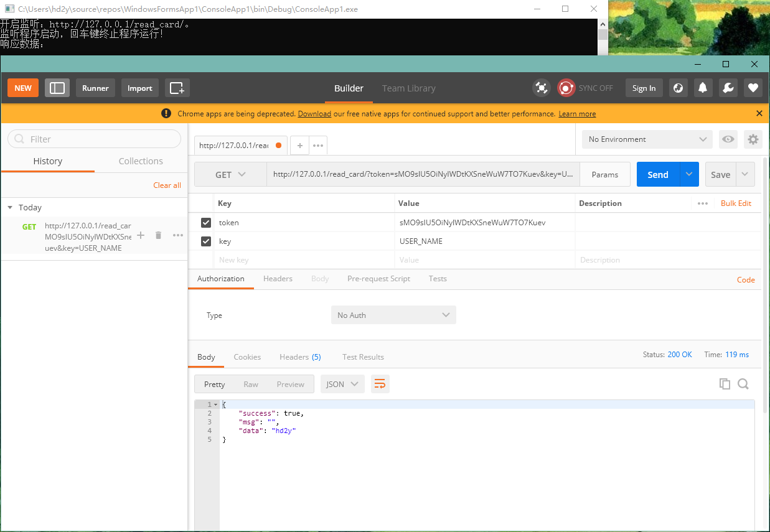
Task: Collapse the Today history group
Action: tap(10, 207)
